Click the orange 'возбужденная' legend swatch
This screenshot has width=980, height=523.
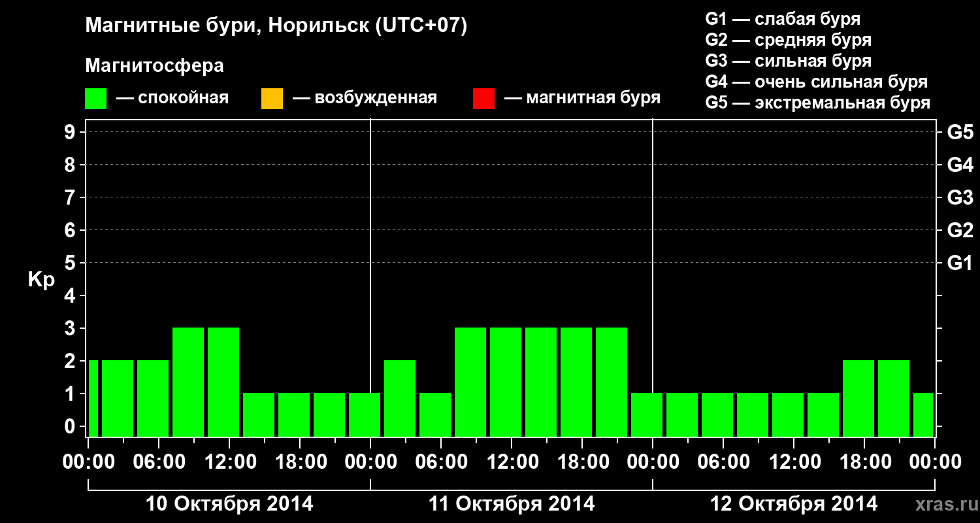coord(272,99)
